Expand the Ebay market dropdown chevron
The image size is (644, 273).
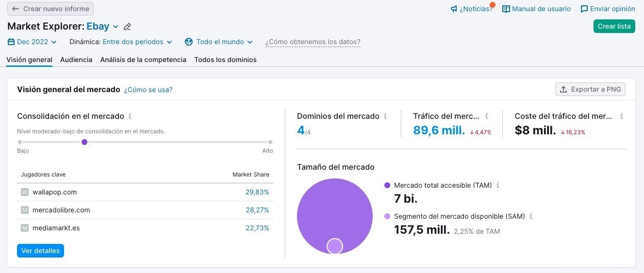[x=116, y=27]
